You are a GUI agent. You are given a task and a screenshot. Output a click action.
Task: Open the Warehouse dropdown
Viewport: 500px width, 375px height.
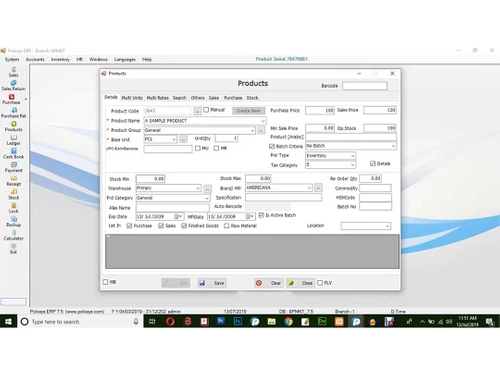(x=198, y=188)
